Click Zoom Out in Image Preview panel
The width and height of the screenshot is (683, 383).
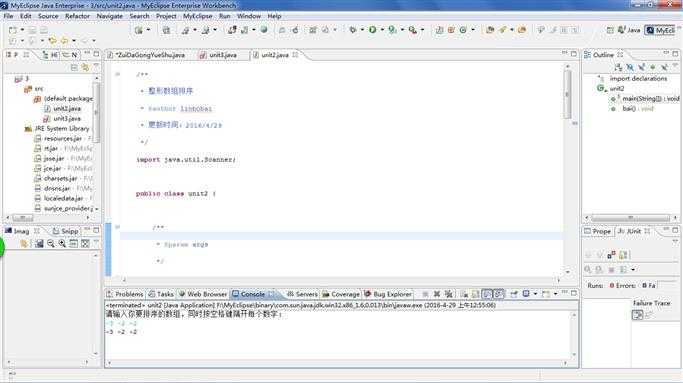tap(51, 244)
